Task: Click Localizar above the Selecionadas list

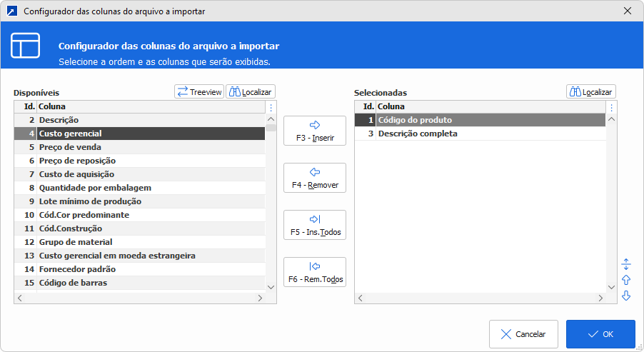Action: coord(590,91)
